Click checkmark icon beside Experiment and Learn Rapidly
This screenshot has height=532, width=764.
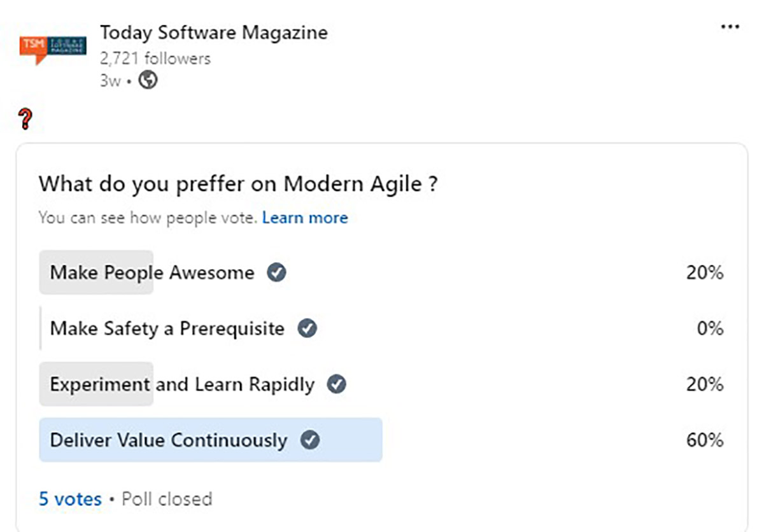point(336,385)
